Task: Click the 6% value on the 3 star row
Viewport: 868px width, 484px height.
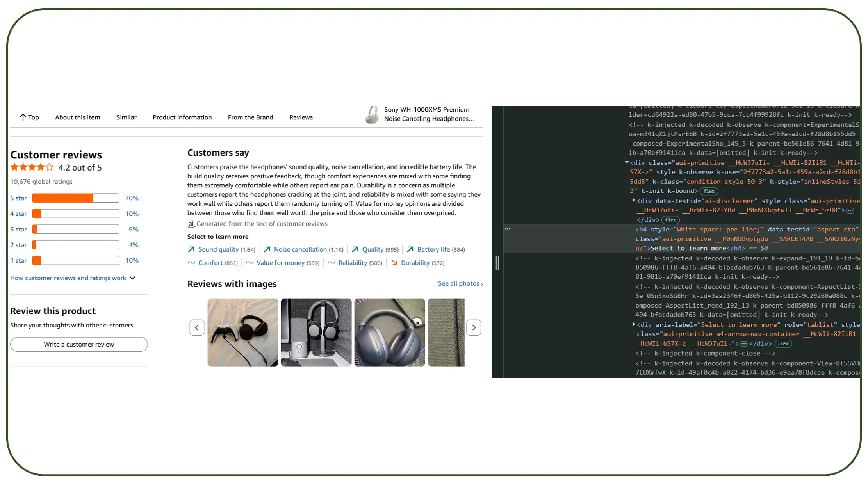Action: pos(134,229)
